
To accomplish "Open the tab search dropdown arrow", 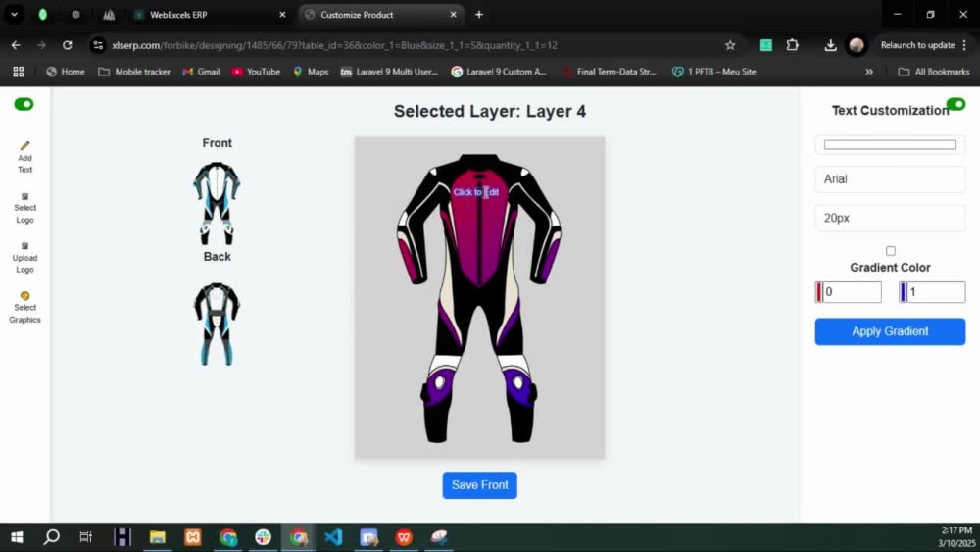I will pyautogui.click(x=14, y=15).
